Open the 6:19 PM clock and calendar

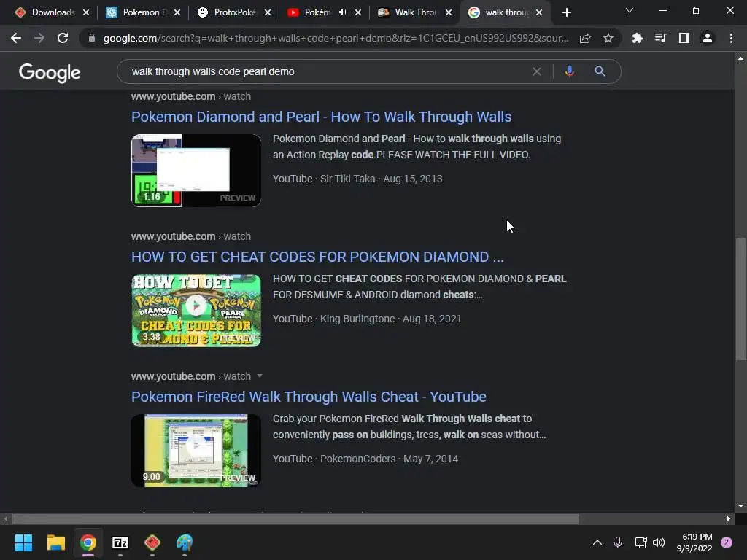point(694,542)
